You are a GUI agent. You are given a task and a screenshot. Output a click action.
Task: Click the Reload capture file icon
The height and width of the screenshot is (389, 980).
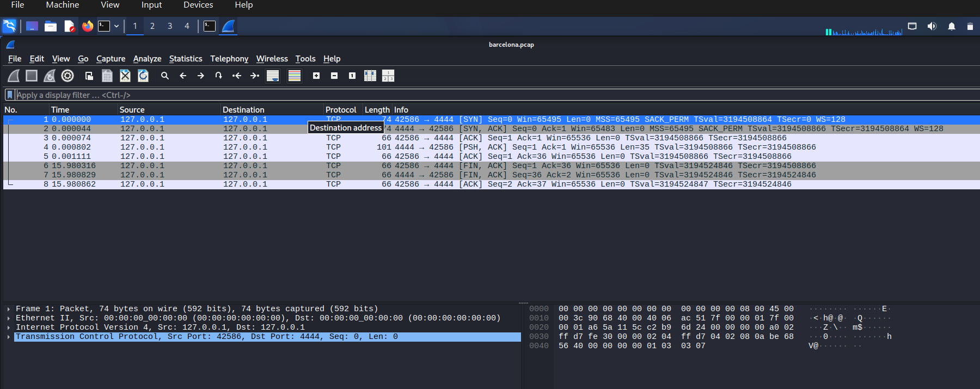(x=143, y=76)
